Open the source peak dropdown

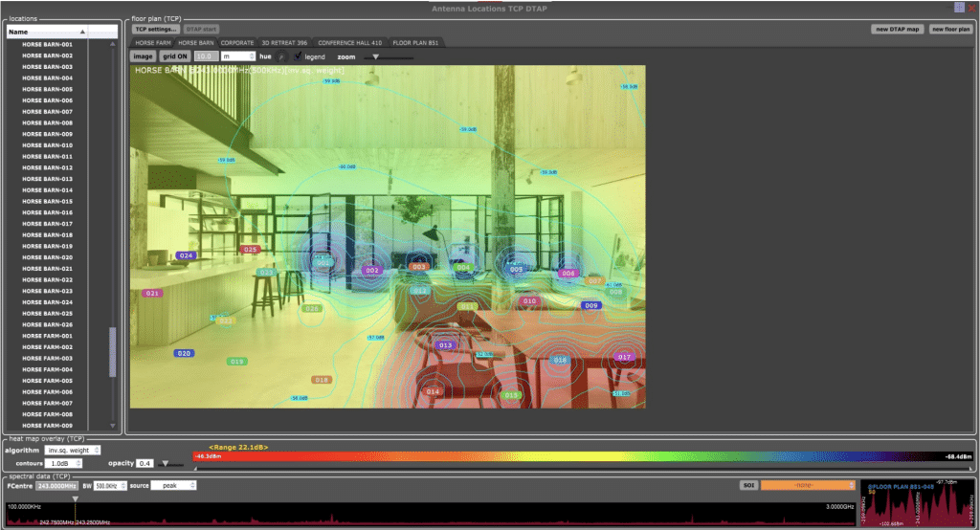pos(172,485)
